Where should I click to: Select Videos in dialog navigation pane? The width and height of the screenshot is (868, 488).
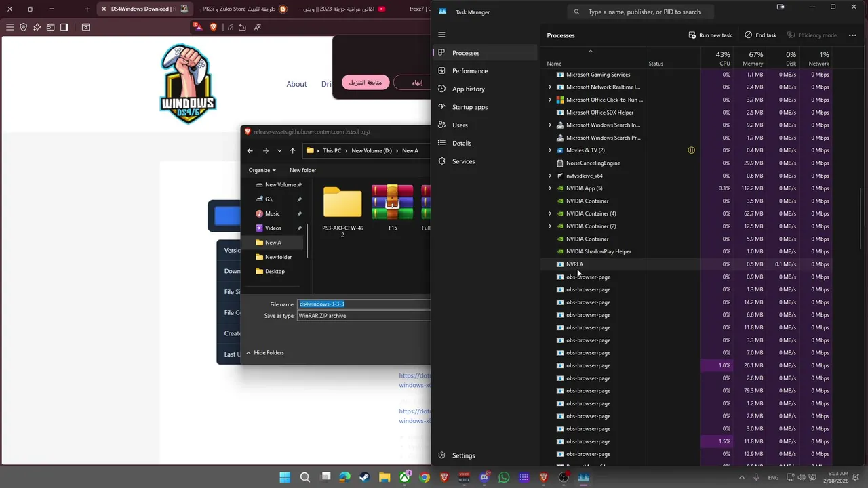pos(273,228)
